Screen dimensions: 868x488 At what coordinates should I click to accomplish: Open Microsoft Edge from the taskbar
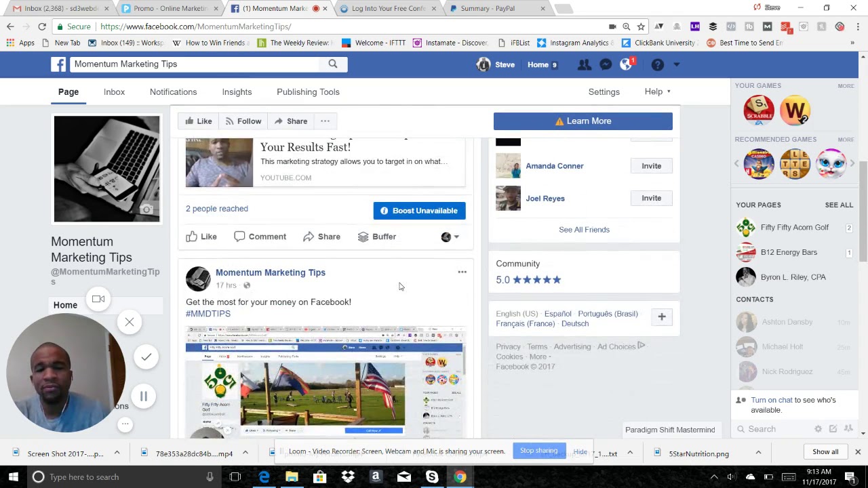pos(264,476)
